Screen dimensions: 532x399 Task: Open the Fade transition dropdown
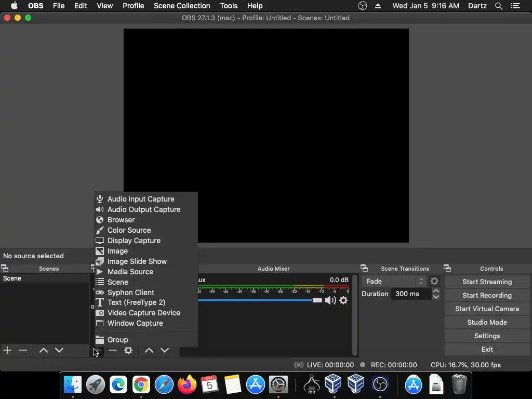point(394,281)
